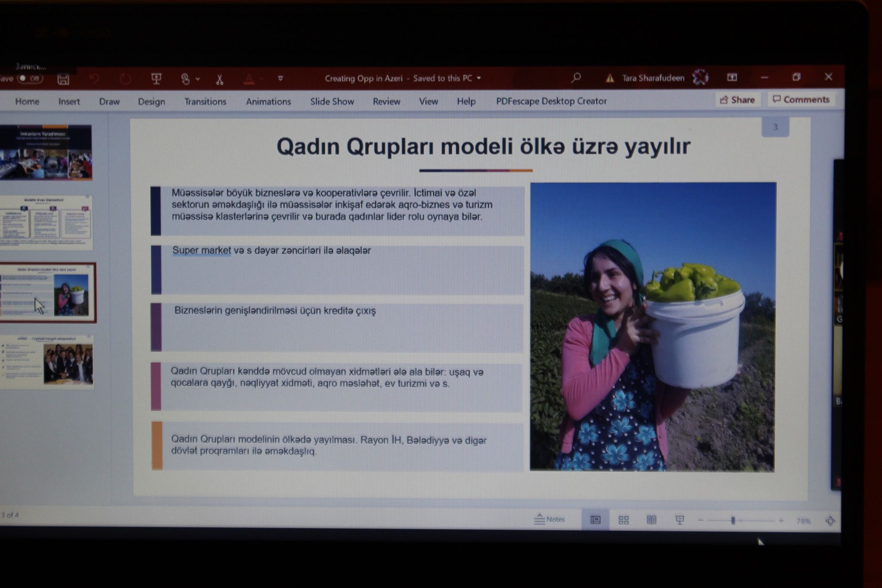Click the Save icon in quick access toolbar
882x588 pixels.
tap(63, 79)
